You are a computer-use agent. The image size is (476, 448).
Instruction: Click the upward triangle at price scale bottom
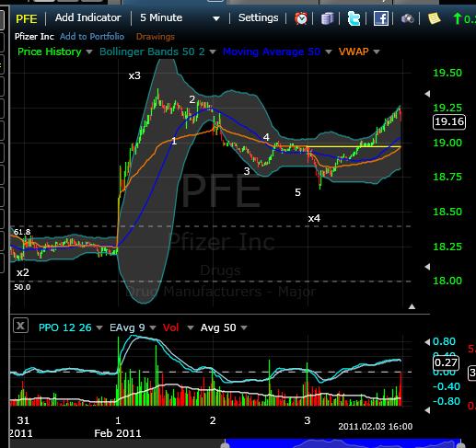[412, 306]
